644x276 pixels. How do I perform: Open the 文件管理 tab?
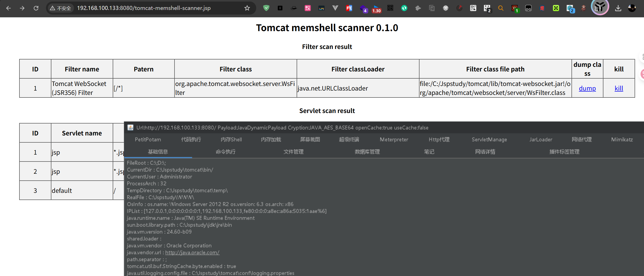[x=293, y=152]
